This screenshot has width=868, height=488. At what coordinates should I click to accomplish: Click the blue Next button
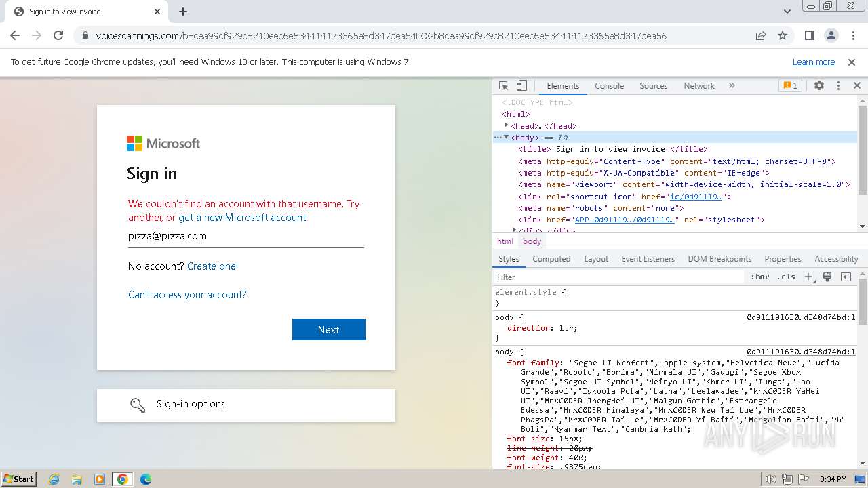(x=329, y=329)
